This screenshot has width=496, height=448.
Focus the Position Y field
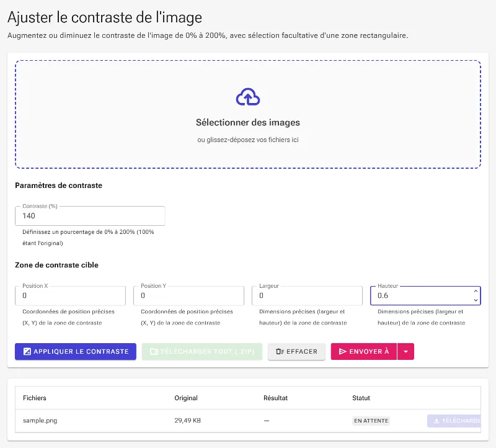188,296
